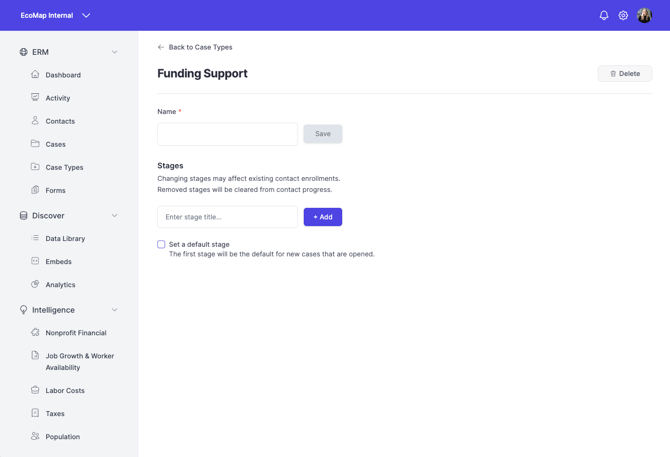Click the Intelligence section heading
The height and width of the screenshot is (457, 670).
(x=53, y=310)
